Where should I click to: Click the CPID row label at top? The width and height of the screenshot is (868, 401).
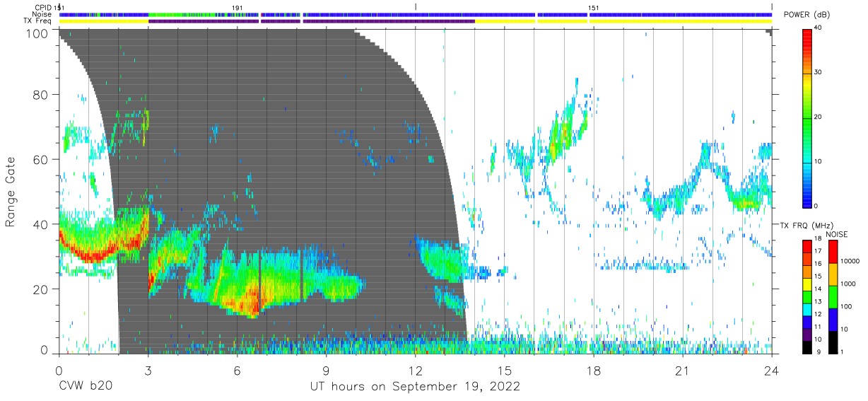tap(42, 7)
